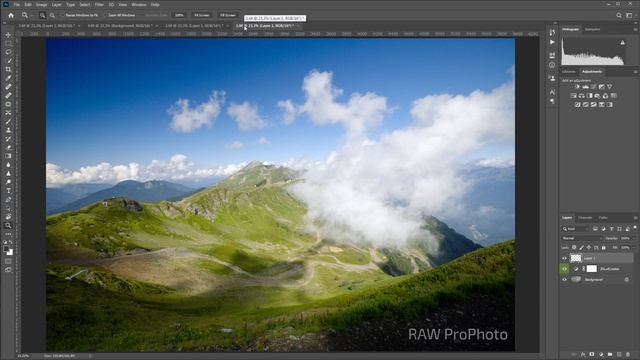Open the Zoom tool preset picker arrow

[x=32, y=15]
